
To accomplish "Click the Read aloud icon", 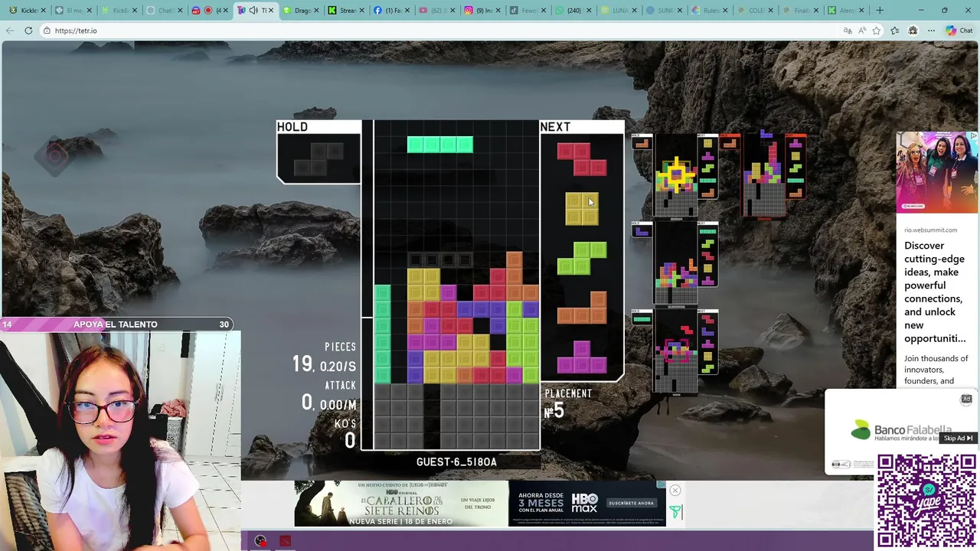I will tap(862, 31).
